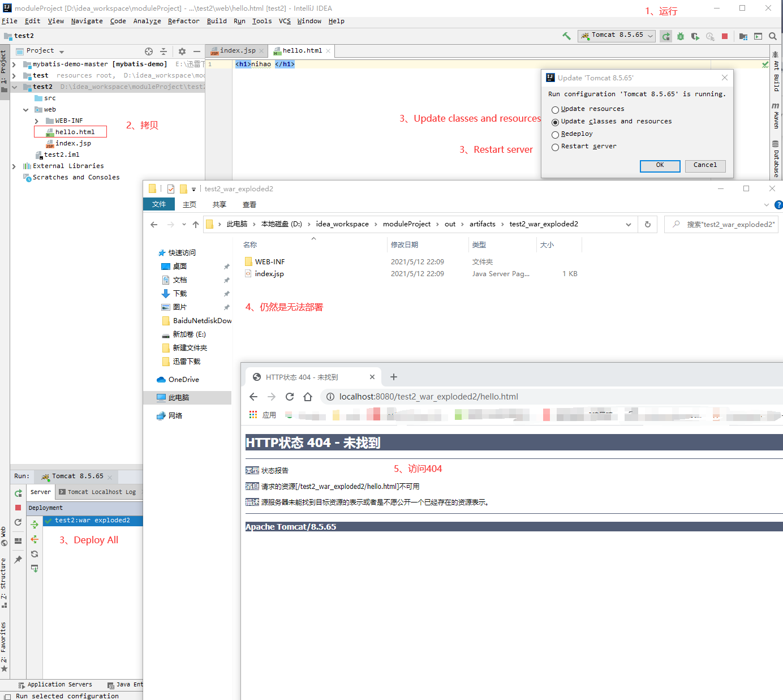The width and height of the screenshot is (783, 700).
Task: Select index.jsp in the File Explorer list
Action: pos(269,274)
